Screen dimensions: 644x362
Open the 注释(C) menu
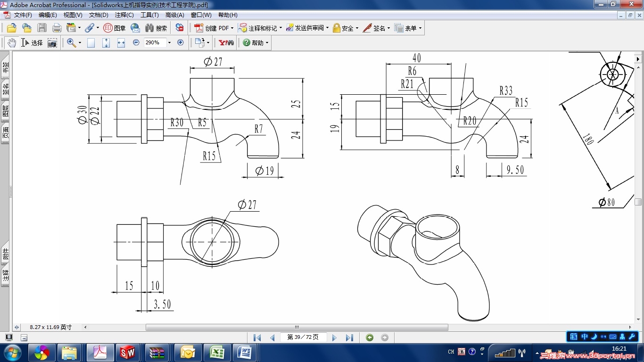(x=124, y=15)
